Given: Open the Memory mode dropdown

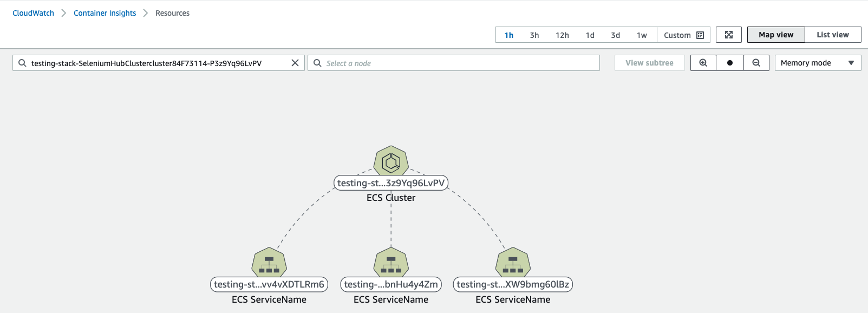Looking at the screenshot, I should pyautogui.click(x=818, y=63).
